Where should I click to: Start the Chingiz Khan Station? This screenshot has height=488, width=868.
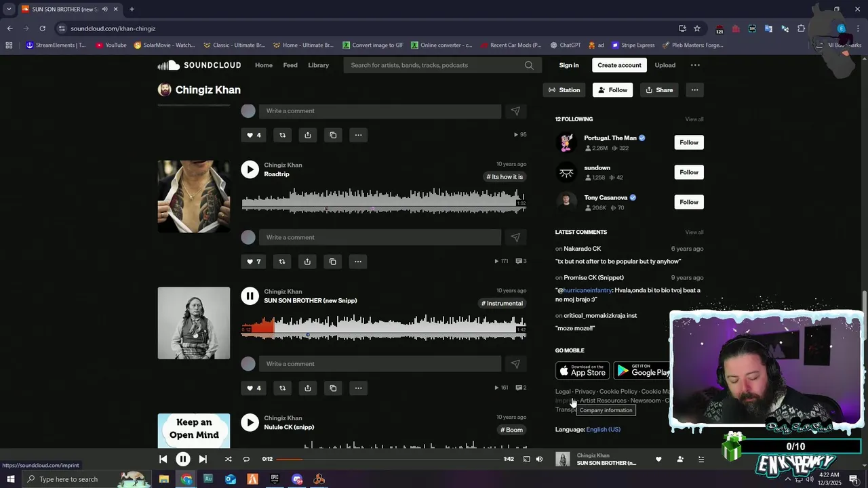564,89
